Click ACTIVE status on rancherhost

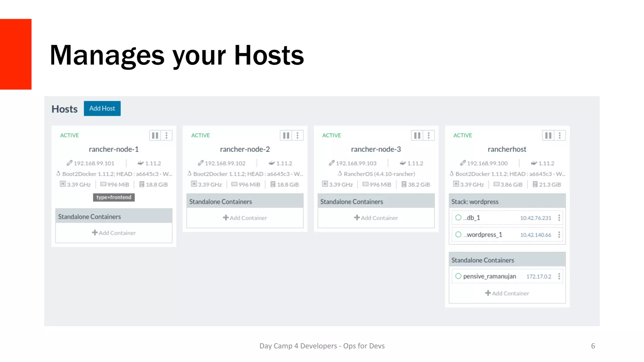[463, 135]
